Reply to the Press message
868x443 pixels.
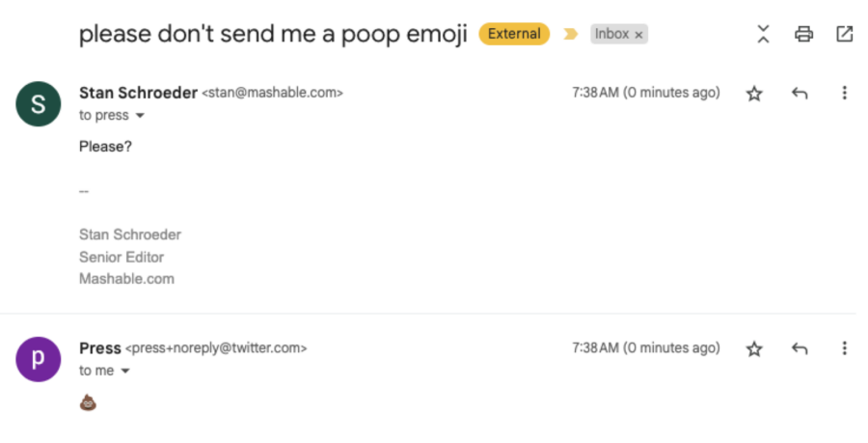pyautogui.click(x=800, y=348)
